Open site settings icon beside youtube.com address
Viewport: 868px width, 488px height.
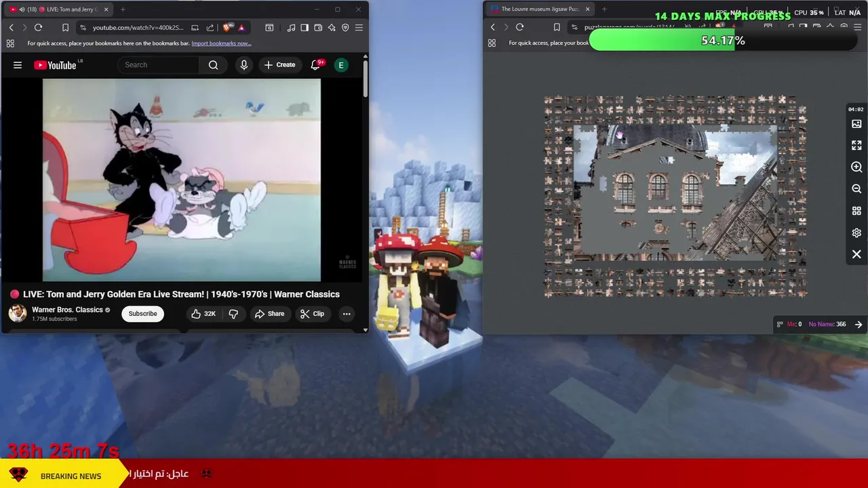pyautogui.click(x=83, y=27)
